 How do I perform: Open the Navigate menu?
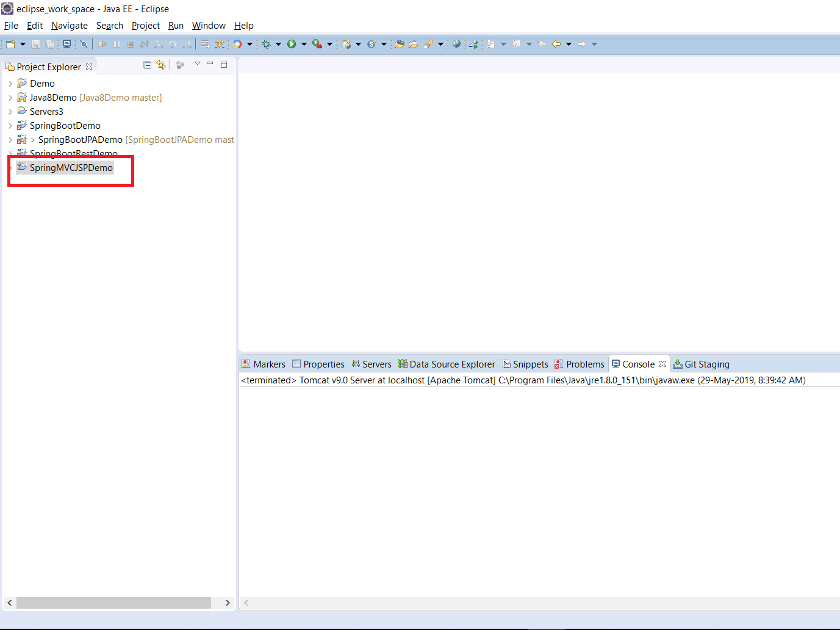click(69, 26)
